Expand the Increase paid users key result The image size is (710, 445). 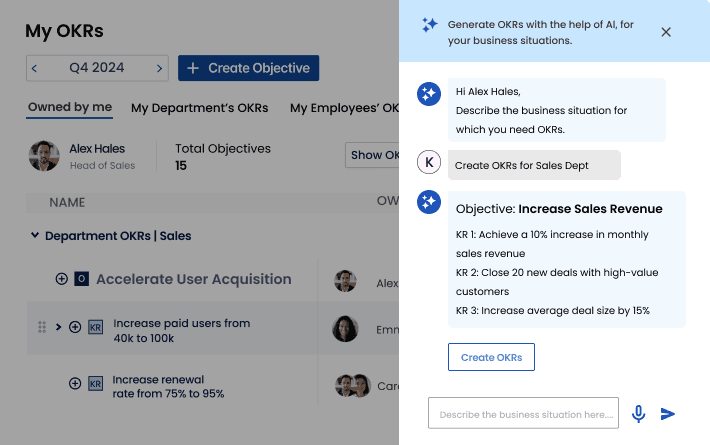[58, 327]
